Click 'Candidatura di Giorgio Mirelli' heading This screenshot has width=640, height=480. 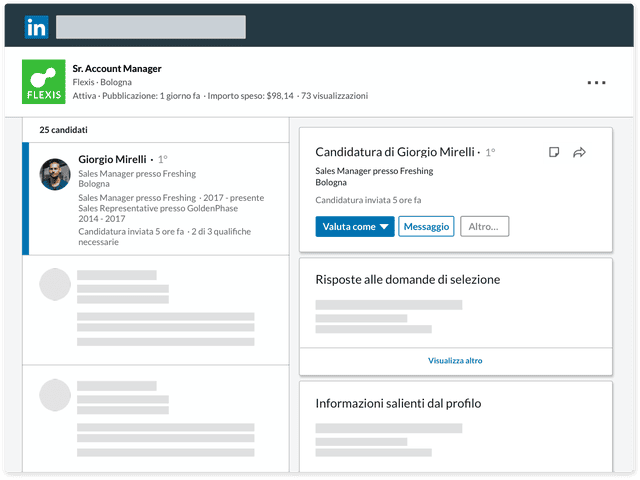click(395, 152)
